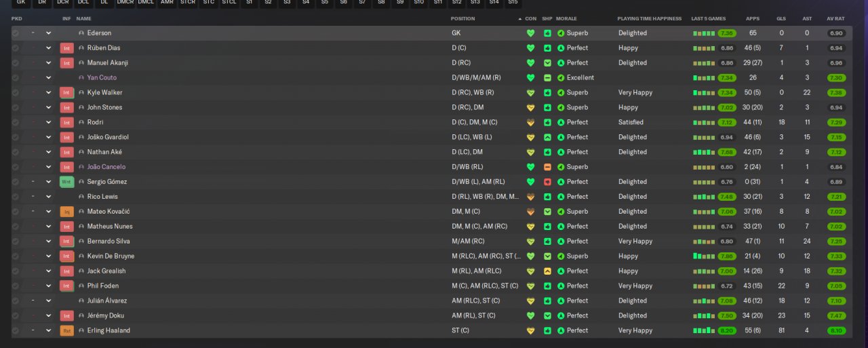Open the position dropdown arrow for Kyle Walker
Screen dimensions: 868x348
[x=48, y=93]
